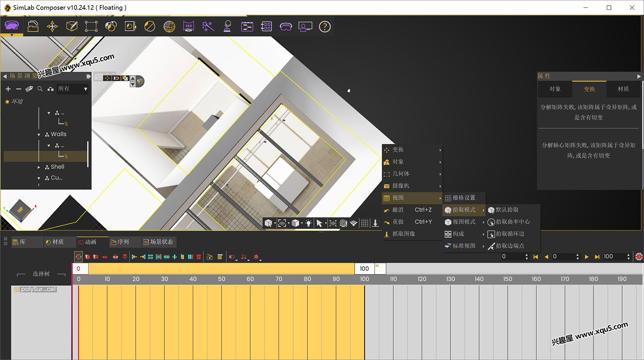The width and height of the screenshot is (644, 360).
Task: Activate the dashed rectangle selection tool
Action: pos(91,27)
